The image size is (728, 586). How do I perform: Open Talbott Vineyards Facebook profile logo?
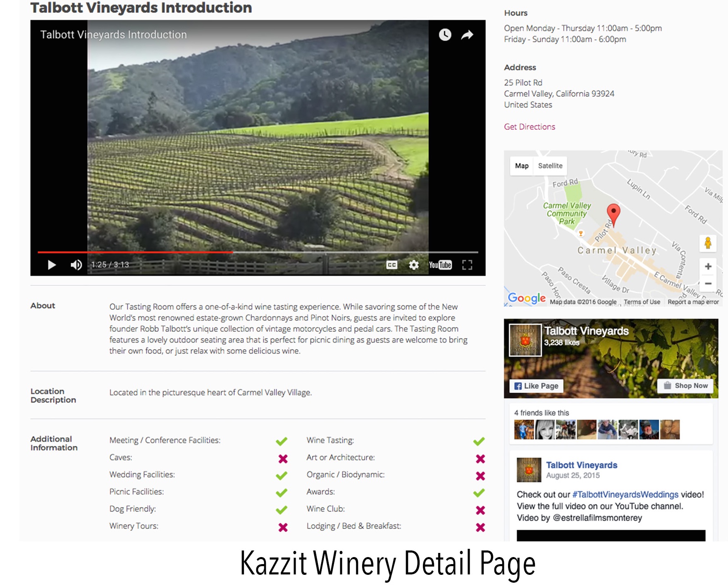(525, 340)
